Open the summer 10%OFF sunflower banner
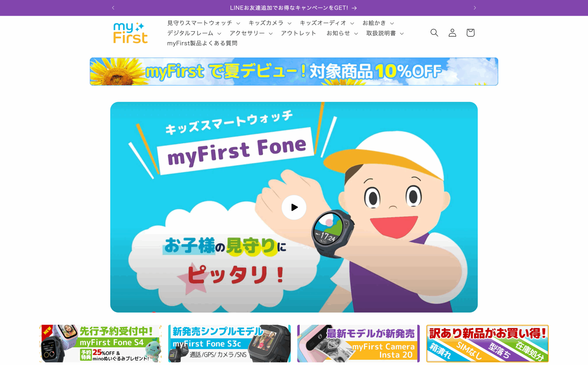The width and height of the screenshot is (588, 365). [294, 71]
